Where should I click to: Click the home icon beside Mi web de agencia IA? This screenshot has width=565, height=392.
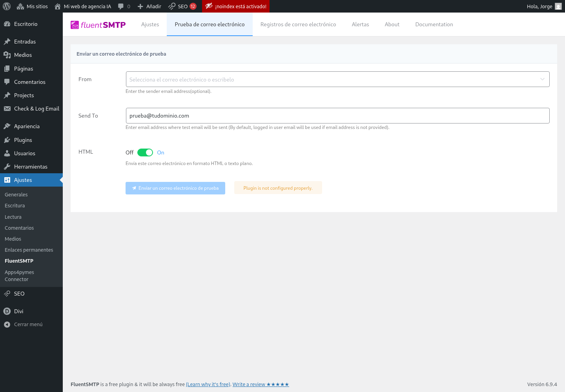(58, 6)
